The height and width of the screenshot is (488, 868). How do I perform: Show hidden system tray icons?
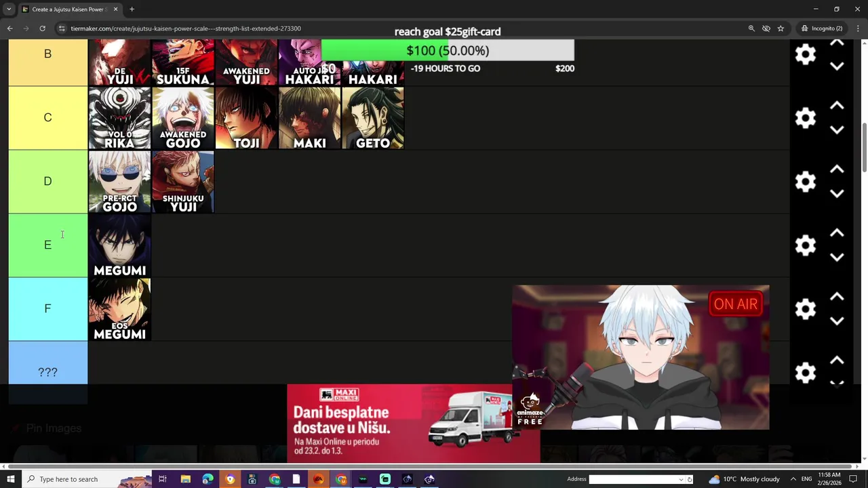pos(793,479)
